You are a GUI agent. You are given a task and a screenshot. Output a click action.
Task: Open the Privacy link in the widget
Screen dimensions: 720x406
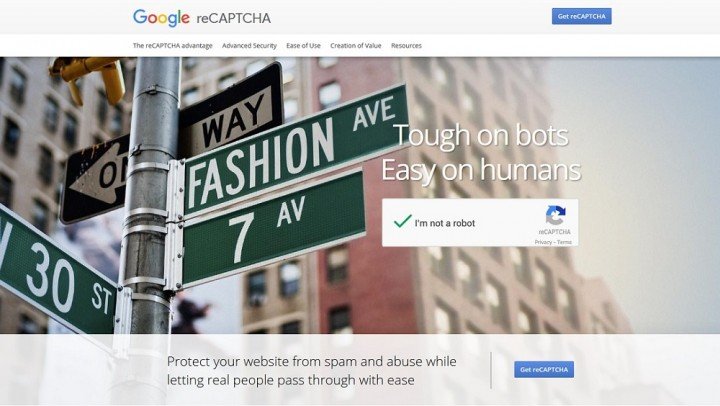click(543, 242)
